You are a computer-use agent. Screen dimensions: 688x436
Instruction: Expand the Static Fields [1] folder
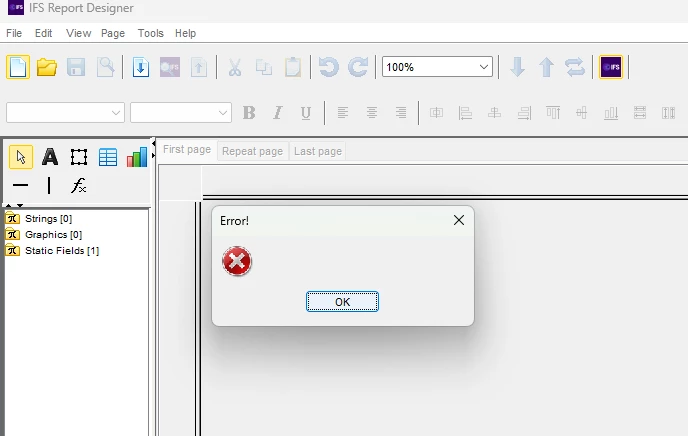click(x=52, y=250)
